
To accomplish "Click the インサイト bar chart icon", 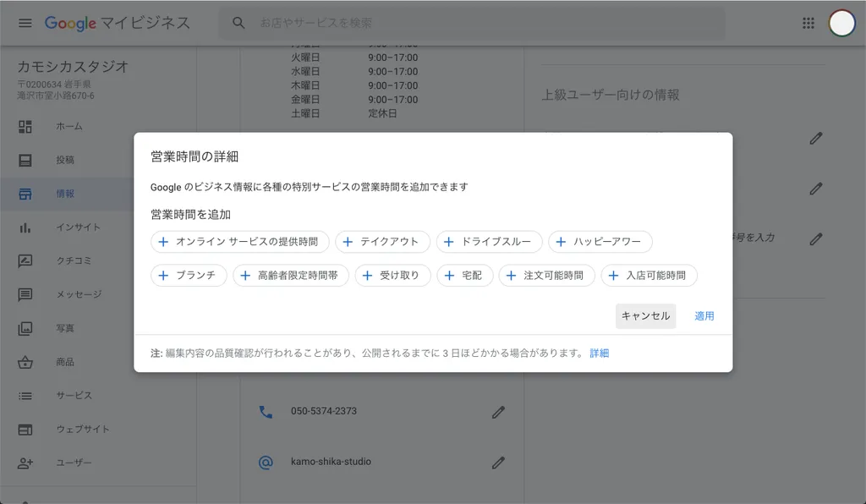I will (25, 227).
